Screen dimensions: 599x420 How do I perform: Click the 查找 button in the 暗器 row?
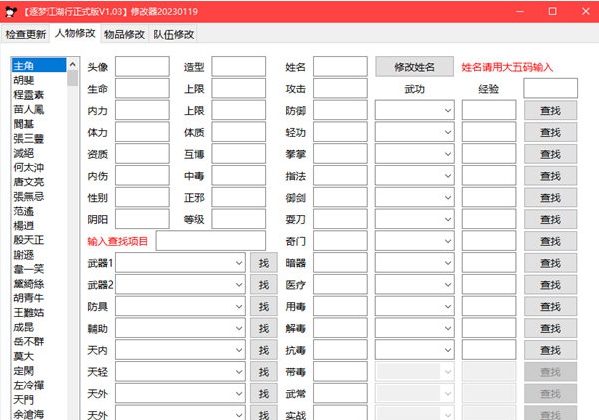coord(550,263)
